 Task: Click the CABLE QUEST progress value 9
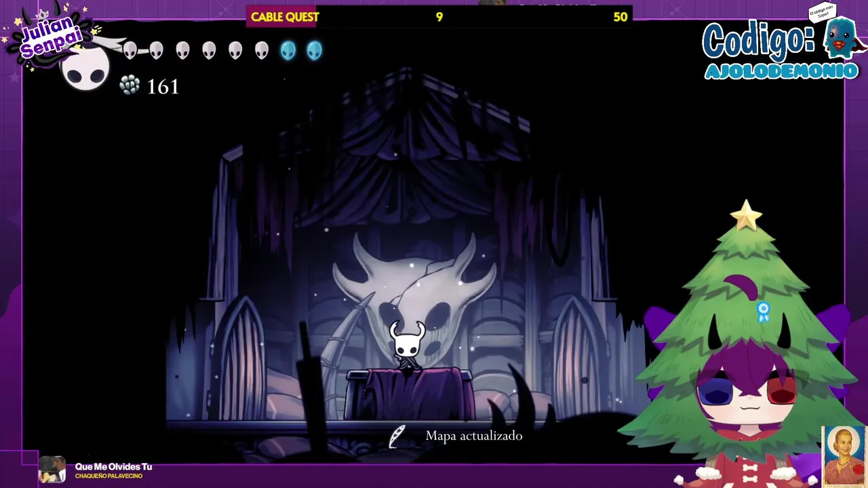(439, 17)
